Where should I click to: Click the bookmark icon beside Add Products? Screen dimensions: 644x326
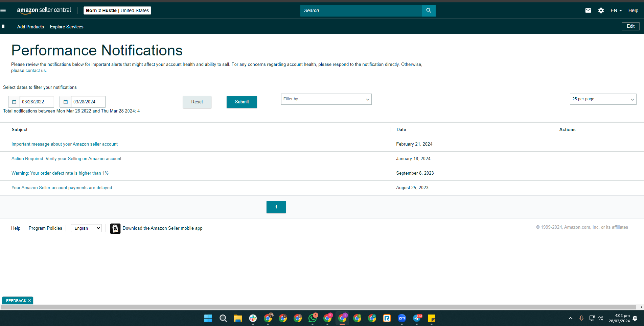click(3, 26)
